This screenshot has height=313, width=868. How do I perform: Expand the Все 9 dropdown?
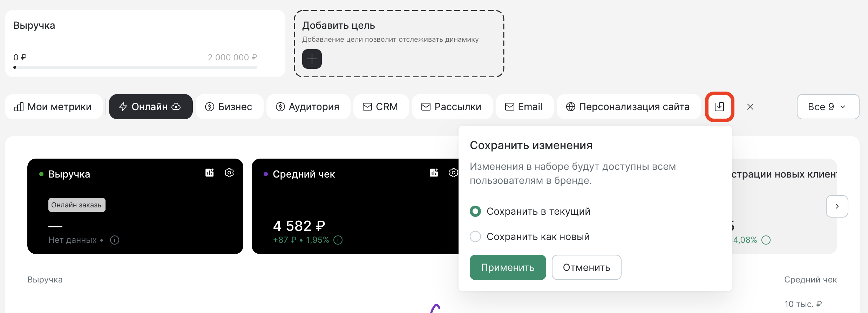828,107
